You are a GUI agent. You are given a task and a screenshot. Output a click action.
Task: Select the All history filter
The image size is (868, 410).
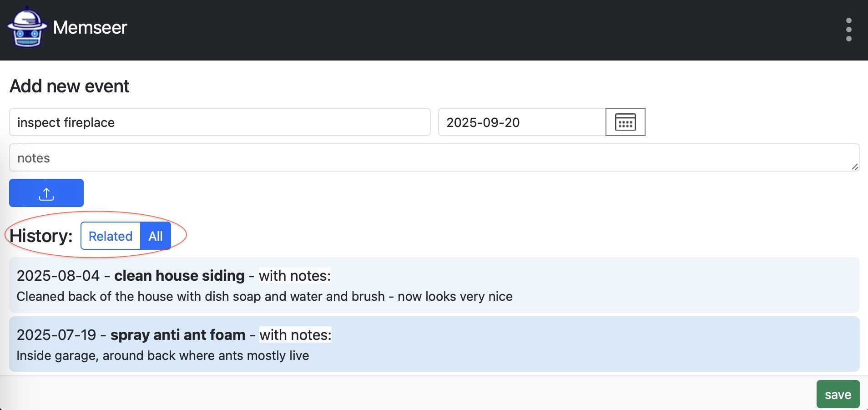[156, 236]
